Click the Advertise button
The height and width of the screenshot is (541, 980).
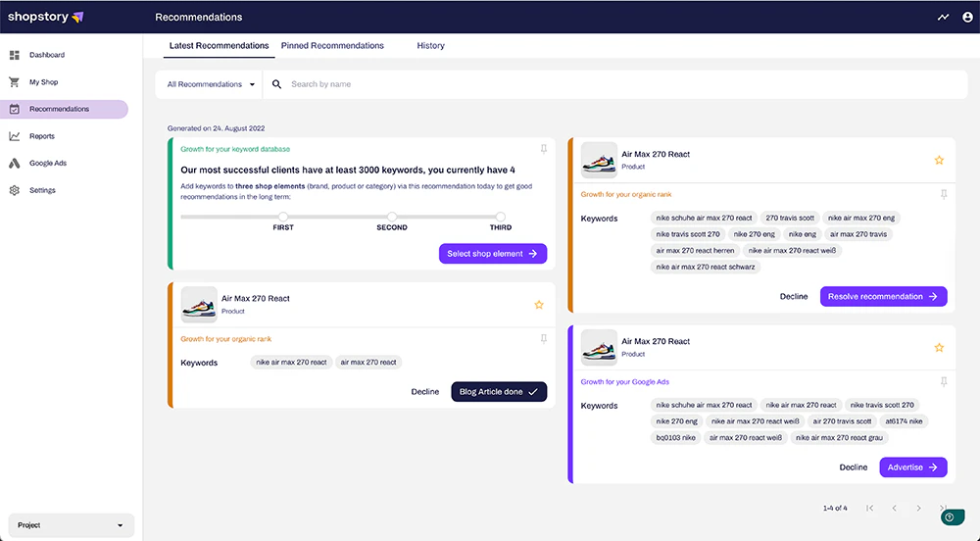pyautogui.click(x=912, y=467)
